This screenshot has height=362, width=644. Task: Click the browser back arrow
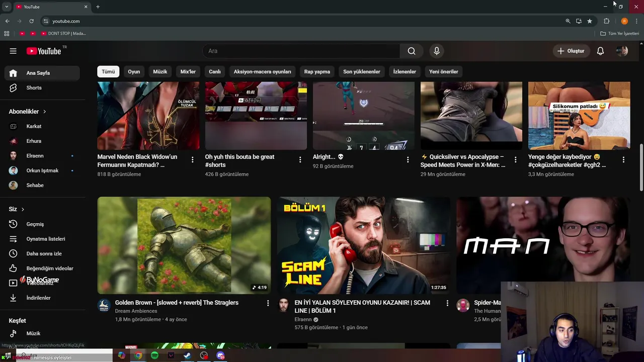pyautogui.click(x=7, y=21)
